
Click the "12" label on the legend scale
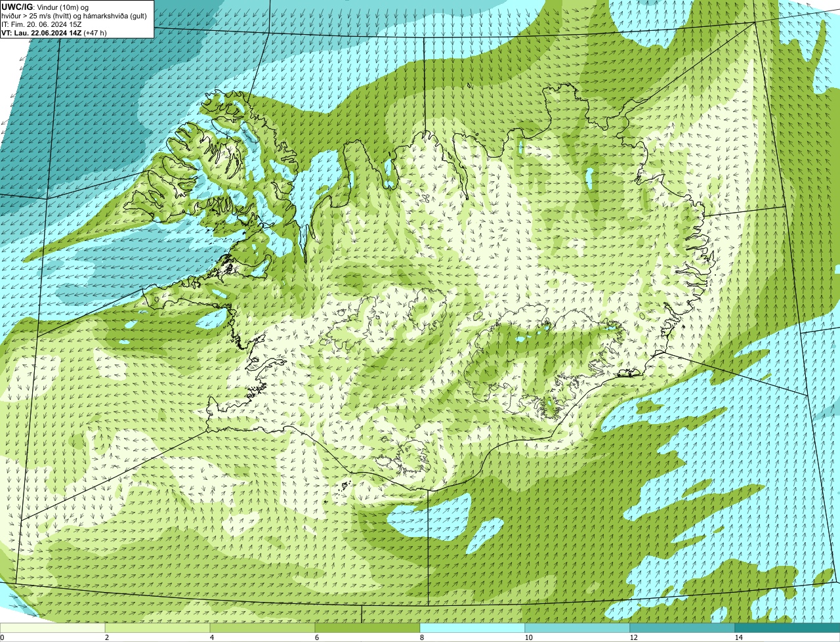(633, 637)
